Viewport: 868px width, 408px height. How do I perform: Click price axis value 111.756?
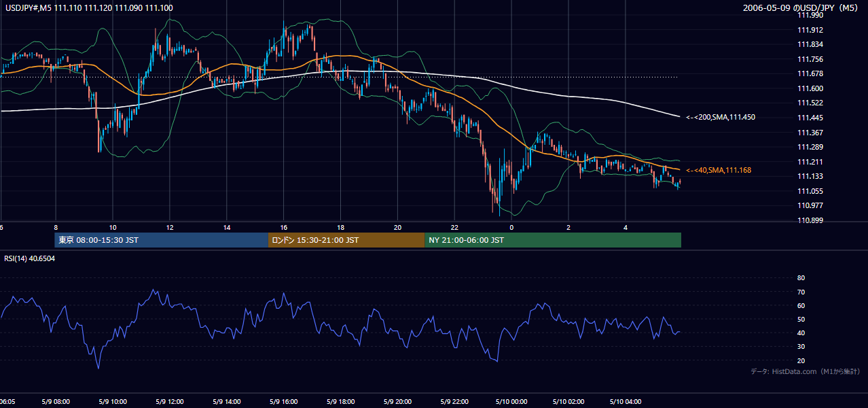click(x=810, y=60)
